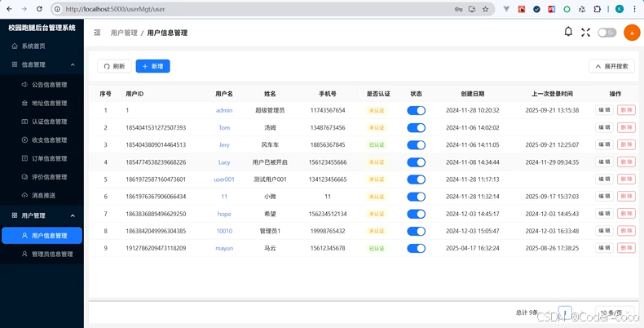Click 删除 for user Tom
Viewport: 644px width, 328px height.
626,127
